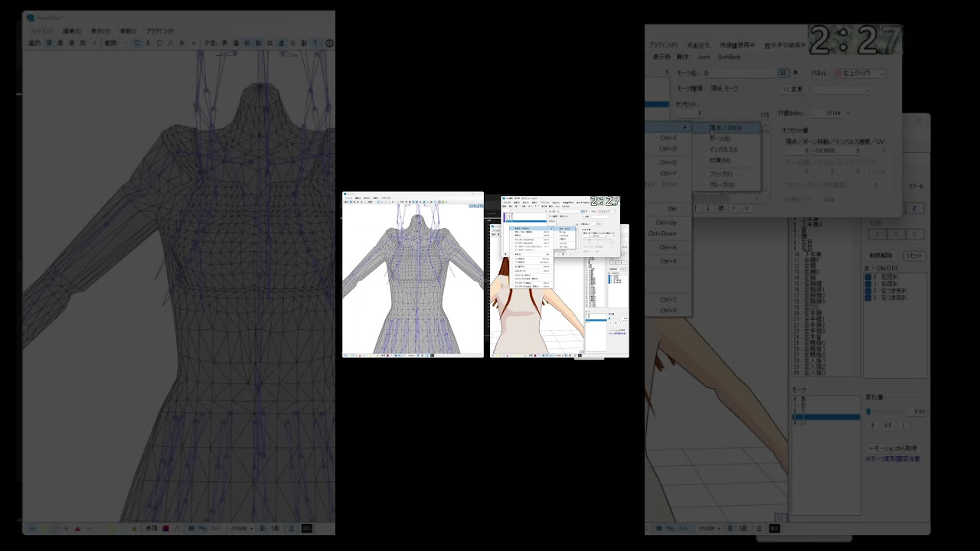
Task: Select highlighted morph row in enlarged モーフ list
Action: click(x=826, y=417)
